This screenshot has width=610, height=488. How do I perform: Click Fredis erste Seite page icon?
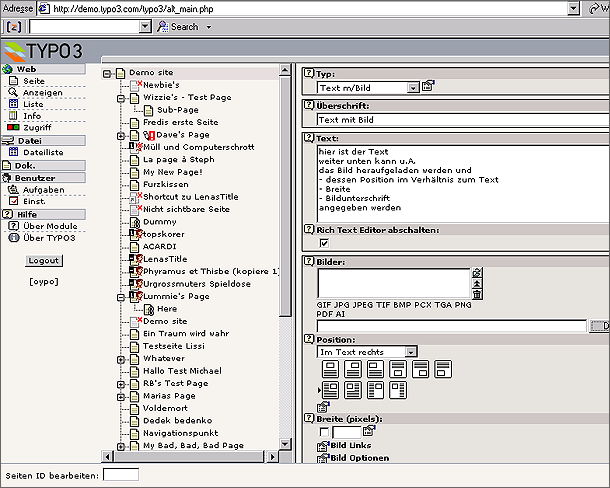pos(135,123)
